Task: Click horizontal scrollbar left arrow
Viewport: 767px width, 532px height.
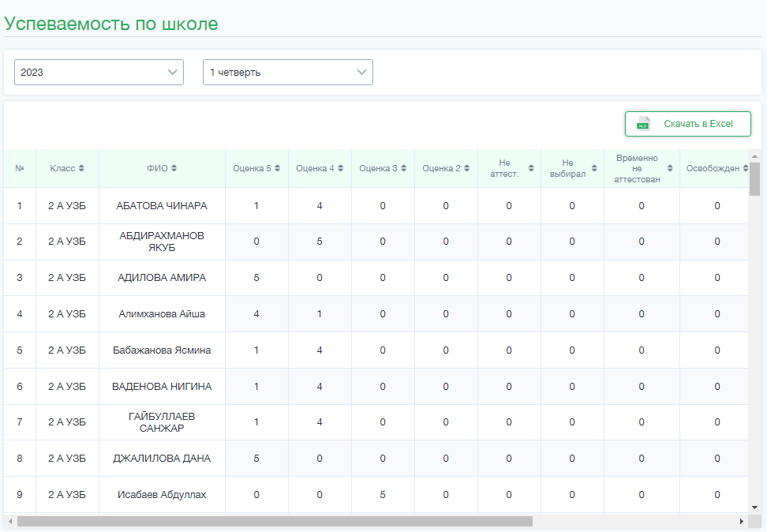Action: [11, 521]
